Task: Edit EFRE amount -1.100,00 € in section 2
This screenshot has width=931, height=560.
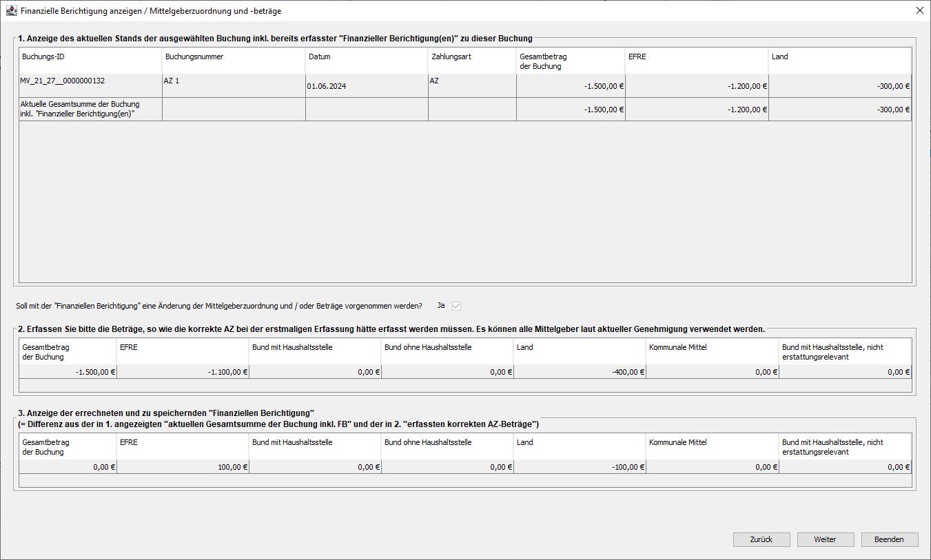Action: tap(183, 372)
